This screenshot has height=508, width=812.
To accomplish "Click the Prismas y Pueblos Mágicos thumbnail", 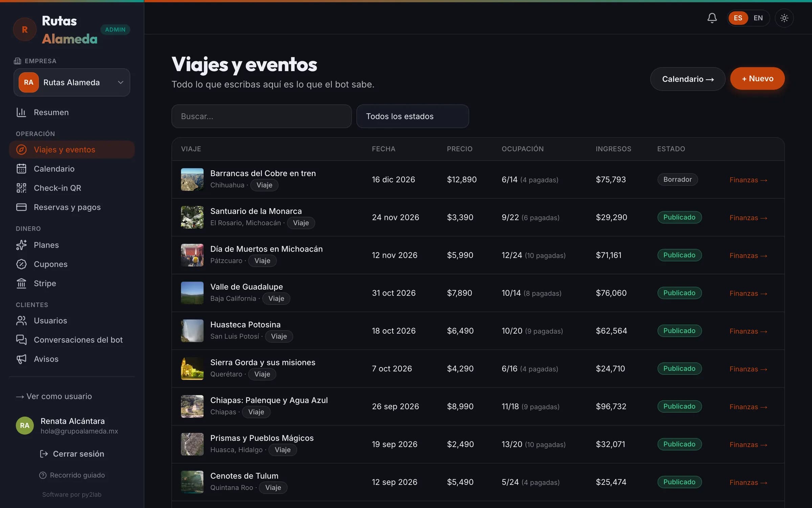I will [192, 444].
